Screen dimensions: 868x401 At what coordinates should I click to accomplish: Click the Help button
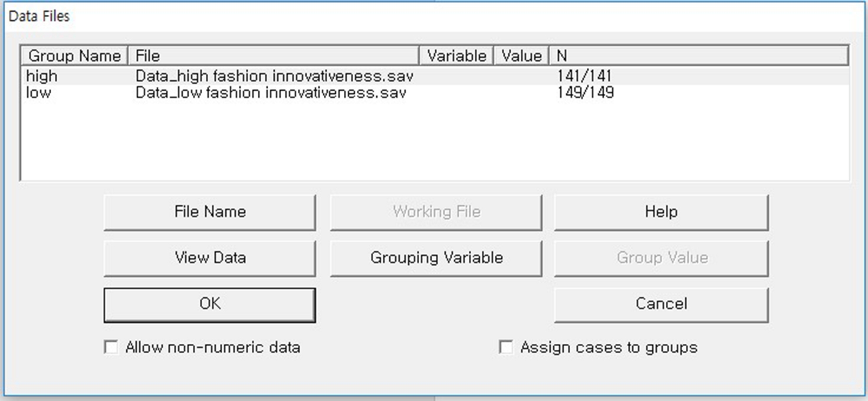coord(661,212)
